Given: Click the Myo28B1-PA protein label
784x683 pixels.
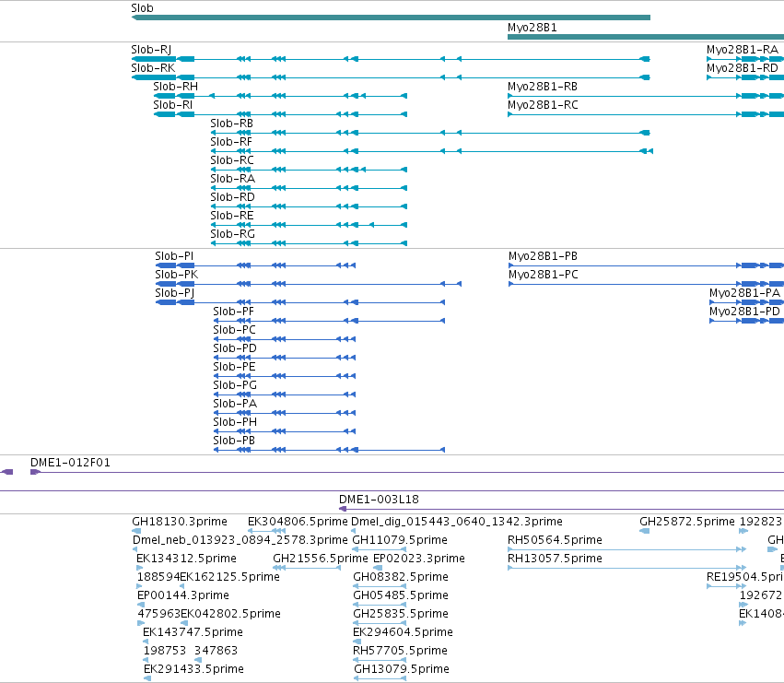Looking at the screenshot, I should coord(745,293).
